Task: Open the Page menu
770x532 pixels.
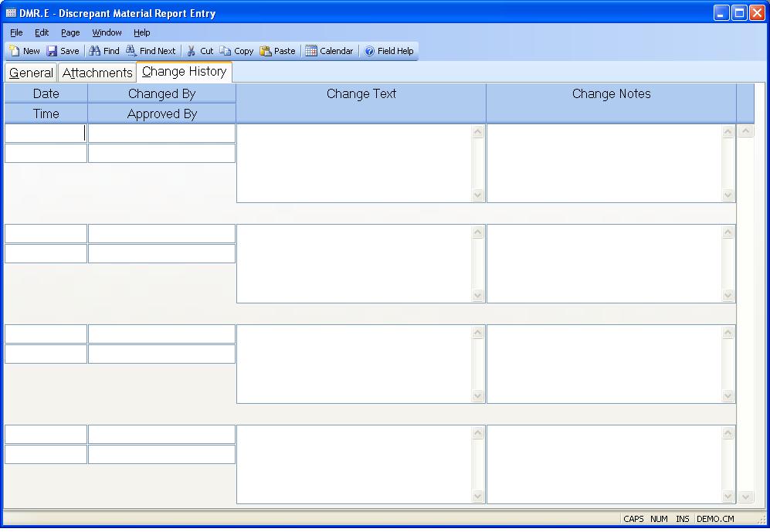Action: (70, 32)
